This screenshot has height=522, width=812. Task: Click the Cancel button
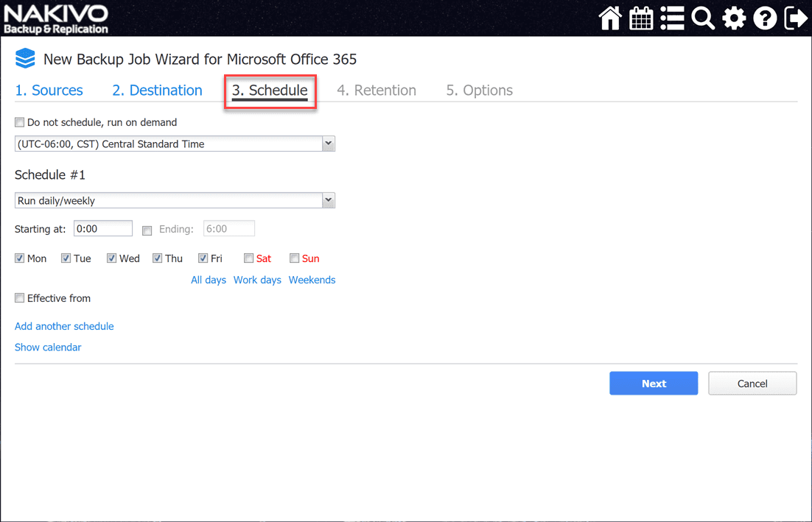(752, 384)
